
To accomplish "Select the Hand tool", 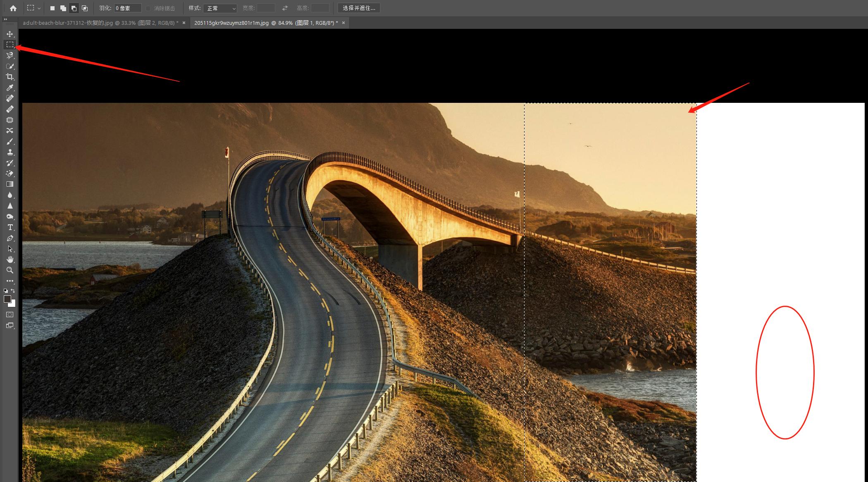I will pyautogui.click(x=10, y=259).
